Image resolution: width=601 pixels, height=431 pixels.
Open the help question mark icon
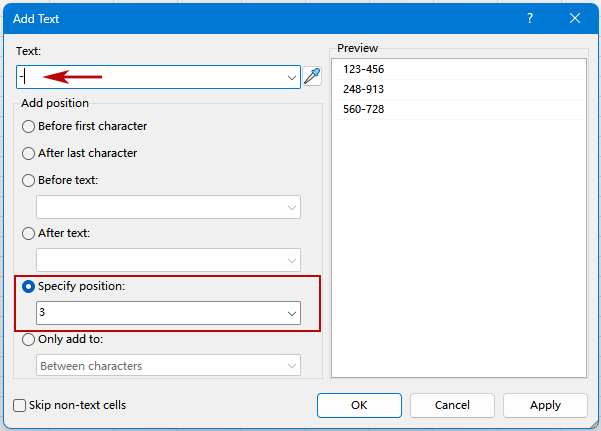(x=530, y=18)
